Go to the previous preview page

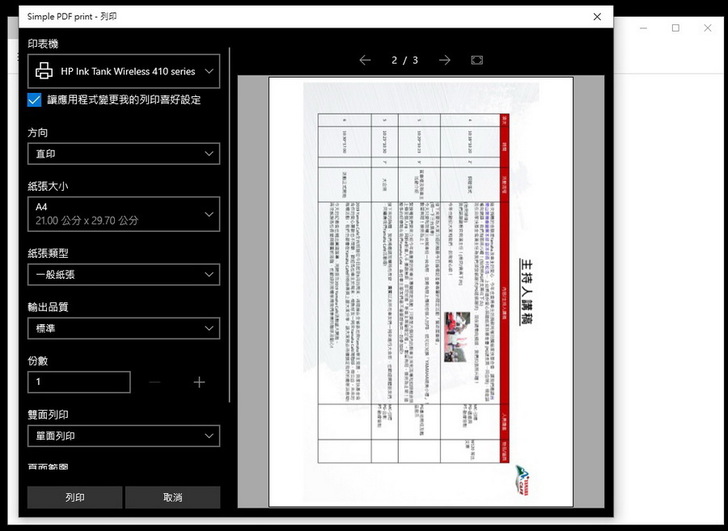pyautogui.click(x=365, y=60)
